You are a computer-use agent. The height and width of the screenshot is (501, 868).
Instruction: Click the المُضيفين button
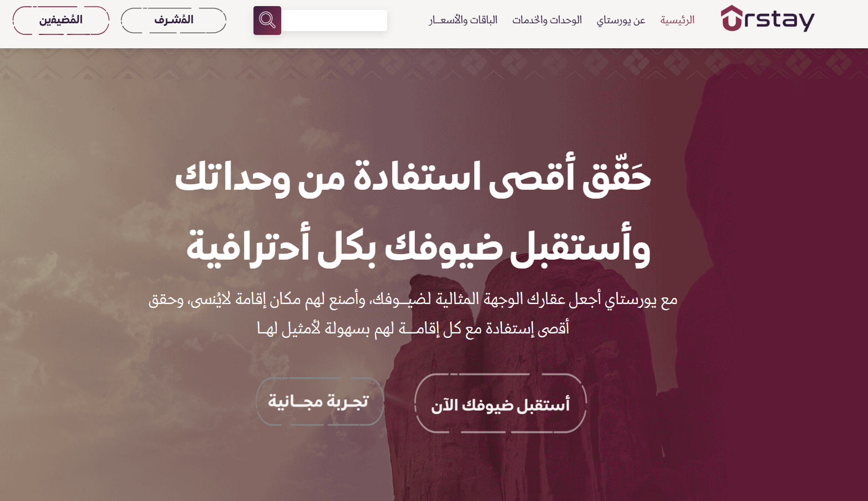[x=60, y=20]
